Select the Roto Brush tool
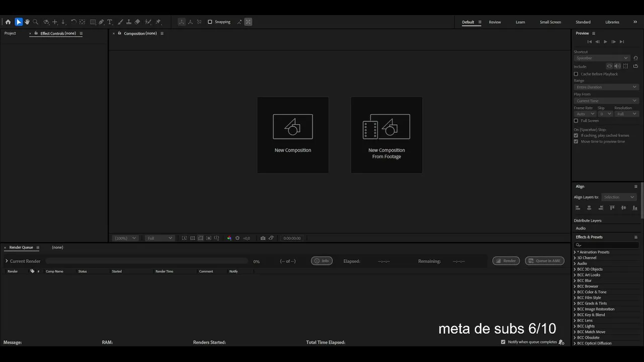 pos(148,22)
